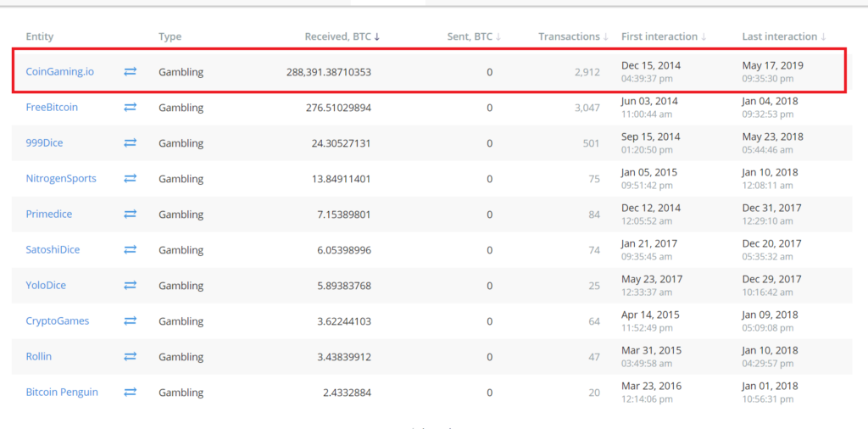Open the Rollin entity link
This screenshot has height=429, width=868.
[39, 356]
